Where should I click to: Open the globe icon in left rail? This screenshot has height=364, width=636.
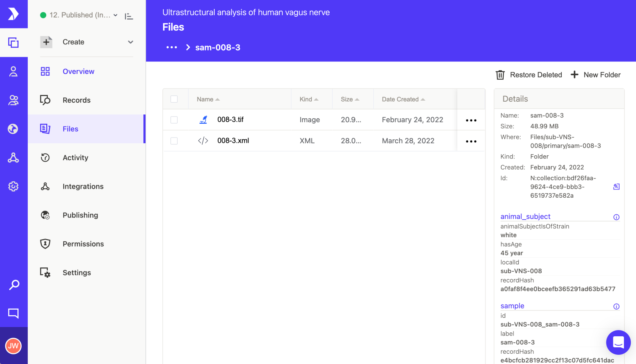pos(14,129)
